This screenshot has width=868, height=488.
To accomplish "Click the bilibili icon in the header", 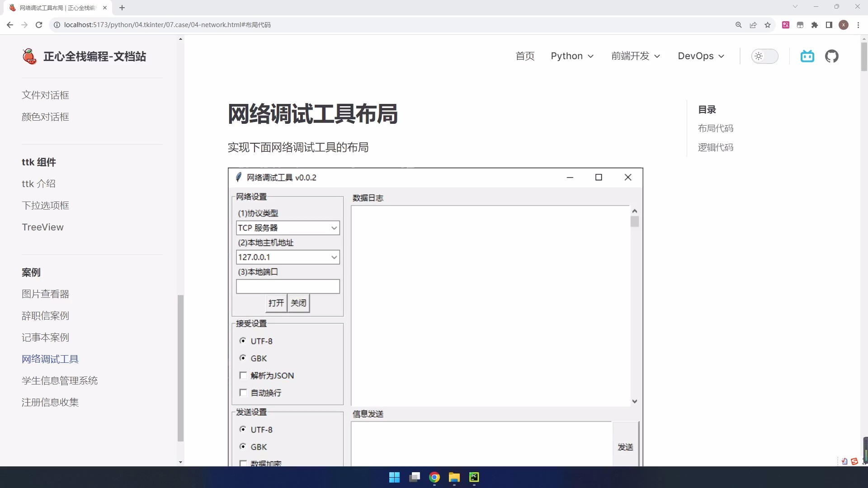I will (807, 56).
